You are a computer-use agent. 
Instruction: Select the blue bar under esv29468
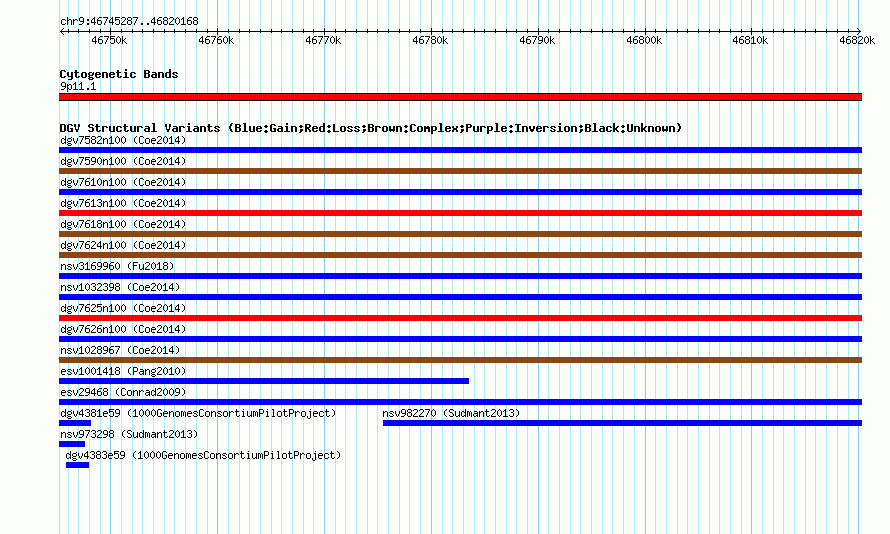[460, 402]
